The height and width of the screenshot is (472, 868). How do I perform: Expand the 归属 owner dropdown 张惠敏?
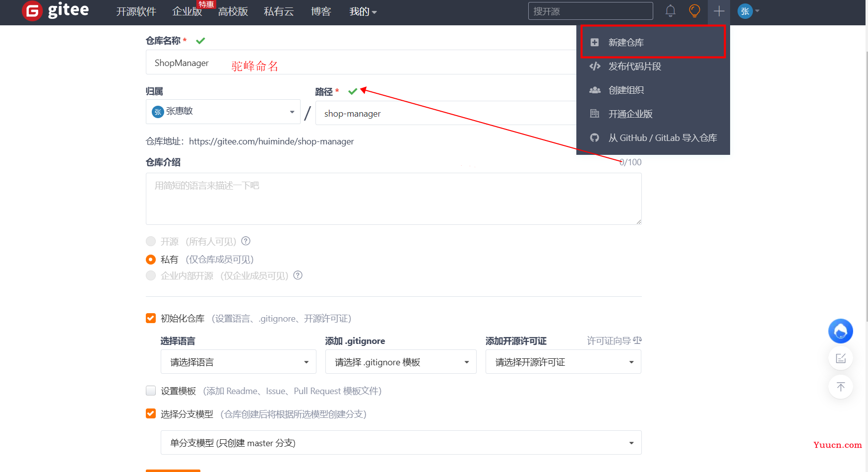pyautogui.click(x=223, y=112)
